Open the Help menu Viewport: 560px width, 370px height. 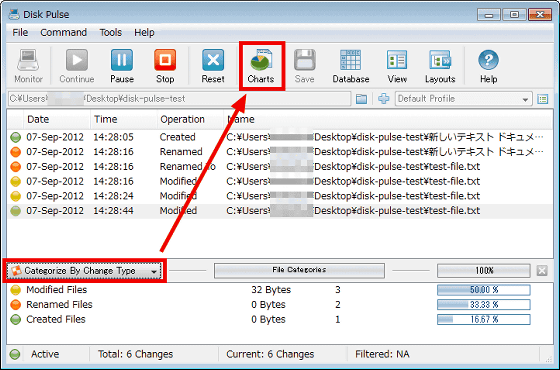[144, 32]
